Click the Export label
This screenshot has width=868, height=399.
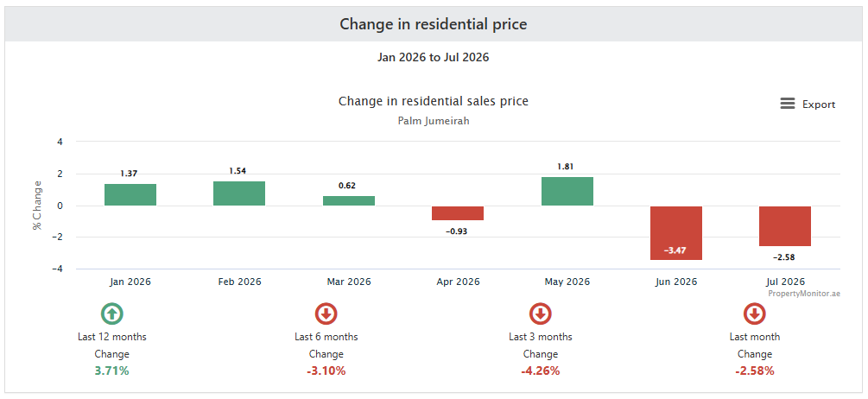pyautogui.click(x=819, y=104)
